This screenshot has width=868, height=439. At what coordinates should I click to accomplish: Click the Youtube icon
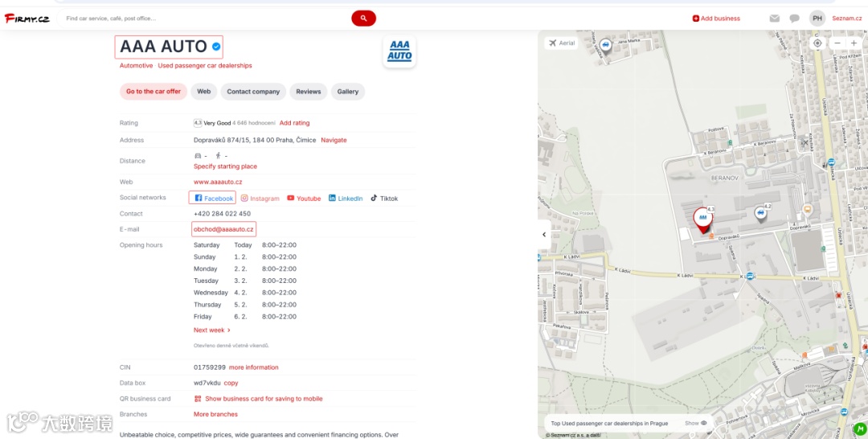(291, 198)
